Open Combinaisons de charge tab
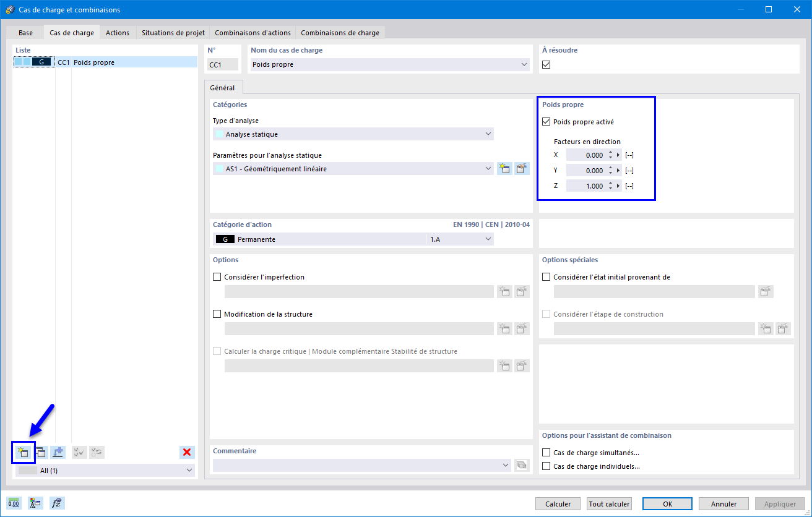This screenshot has width=812, height=517. coord(340,33)
